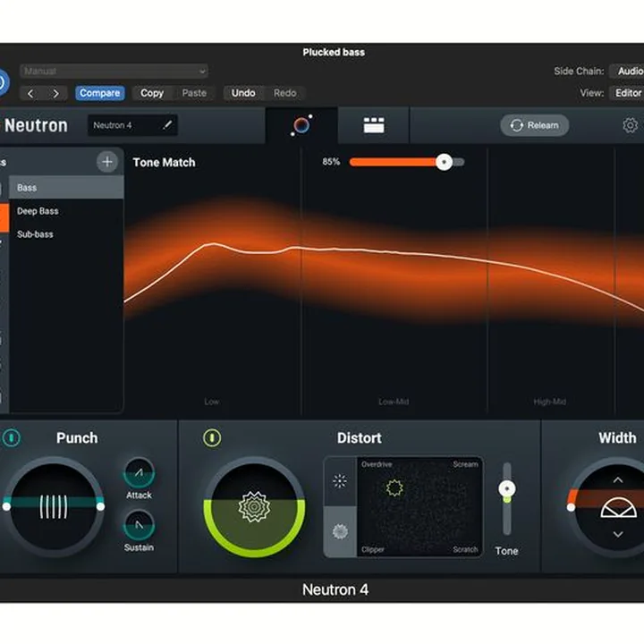Open the Side Chain Audio dropdown
Image resolution: width=644 pixels, height=644 pixels.
pyautogui.click(x=627, y=71)
